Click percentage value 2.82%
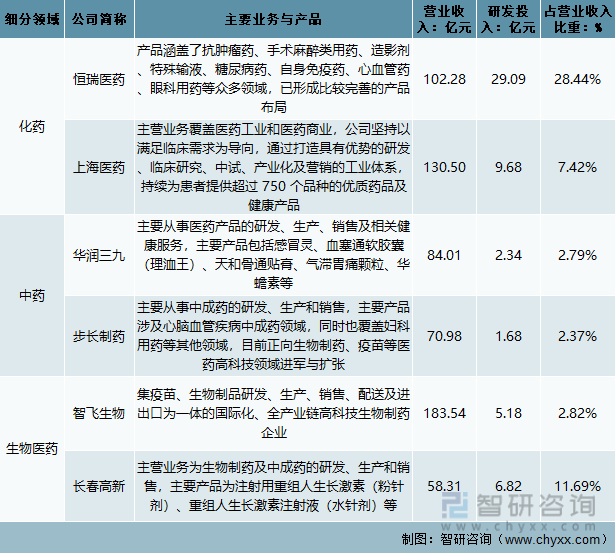The image size is (615, 553). coord(577,413)
